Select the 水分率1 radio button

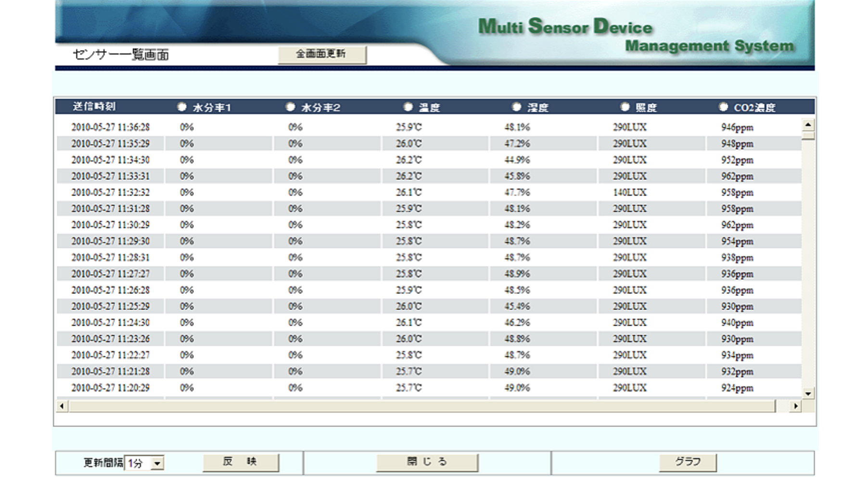point(182,107)
